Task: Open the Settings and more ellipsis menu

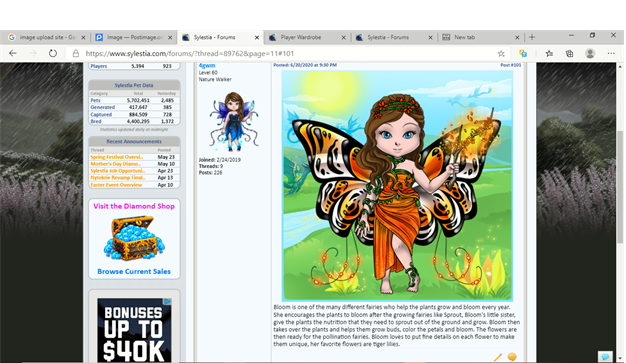Action: 611,53
